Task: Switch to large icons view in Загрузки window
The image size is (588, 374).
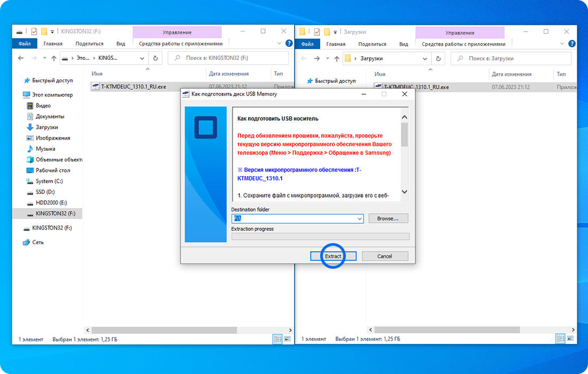Action: coord(570,339)
